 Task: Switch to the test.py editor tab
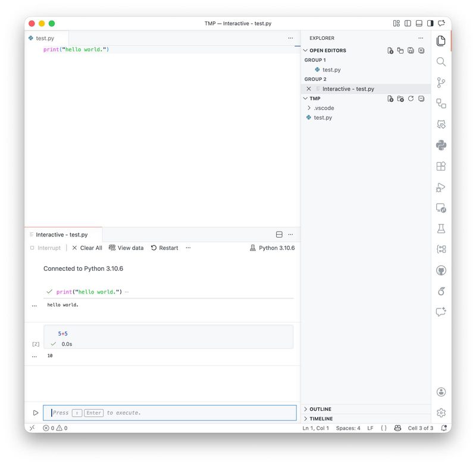[45, 38]
